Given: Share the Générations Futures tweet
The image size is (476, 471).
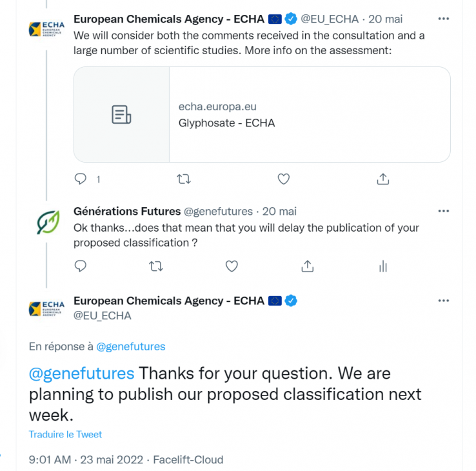Looking at the screenshot, I should 307,266.
